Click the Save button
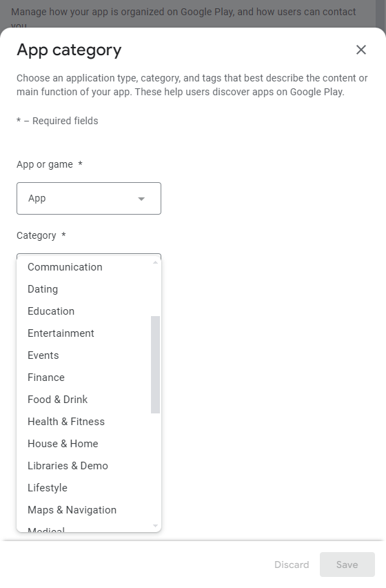 point(347,565)
